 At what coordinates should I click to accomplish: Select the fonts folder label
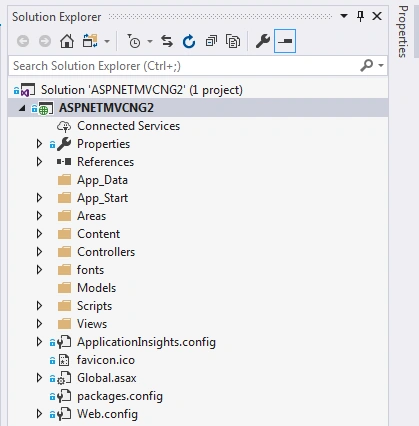pos(90,270)
